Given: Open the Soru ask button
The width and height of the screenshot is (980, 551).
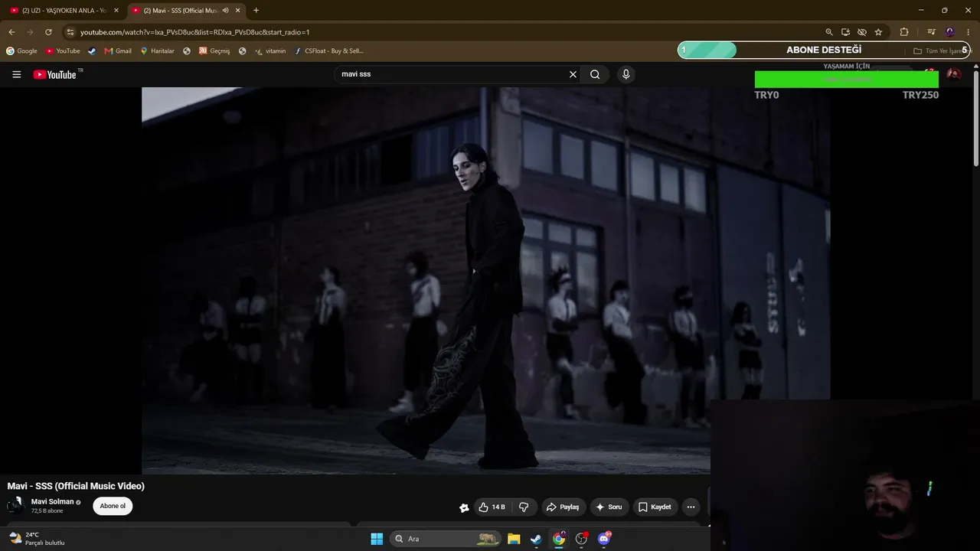Looking at the screenshot, I should coord(609,507).
